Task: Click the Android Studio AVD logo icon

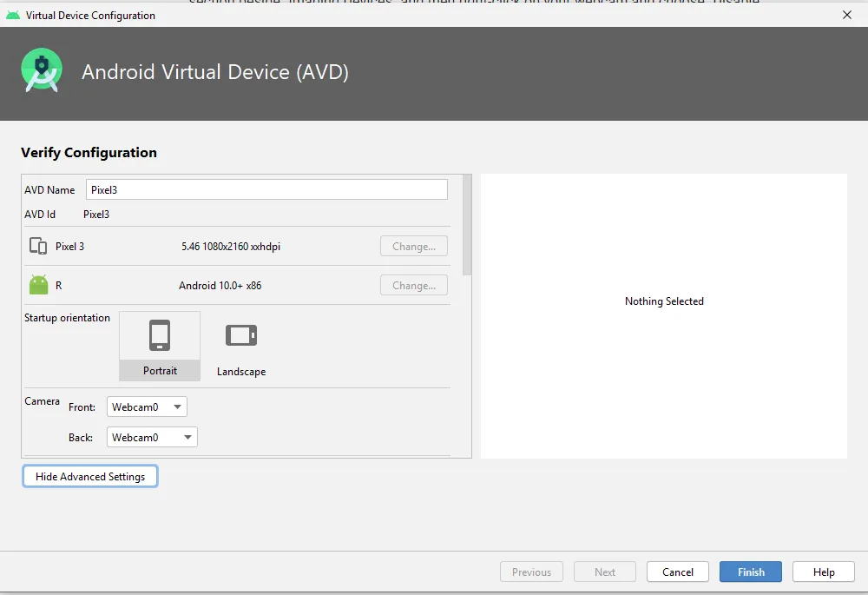Action: [x=42, y=70]
